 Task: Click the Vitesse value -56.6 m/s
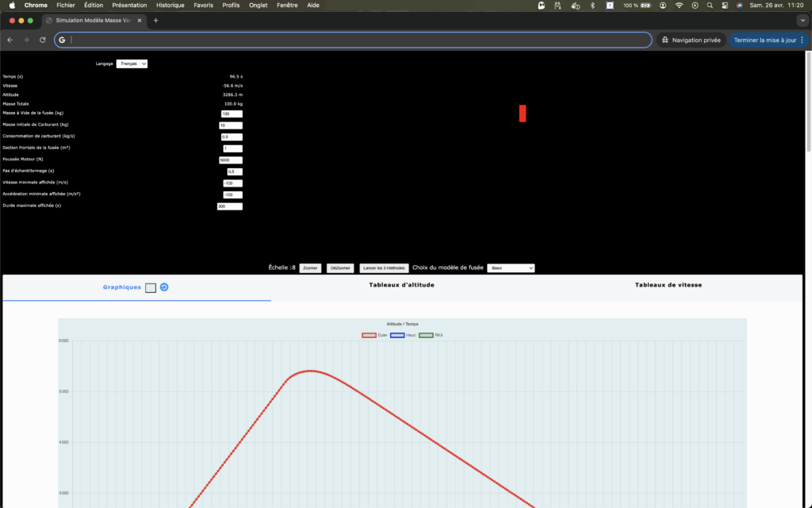[x=232, y=86]
